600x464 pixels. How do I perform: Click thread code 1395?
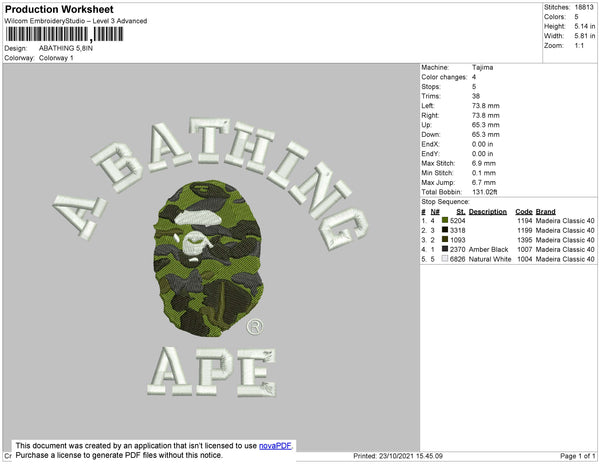point(525,240)
